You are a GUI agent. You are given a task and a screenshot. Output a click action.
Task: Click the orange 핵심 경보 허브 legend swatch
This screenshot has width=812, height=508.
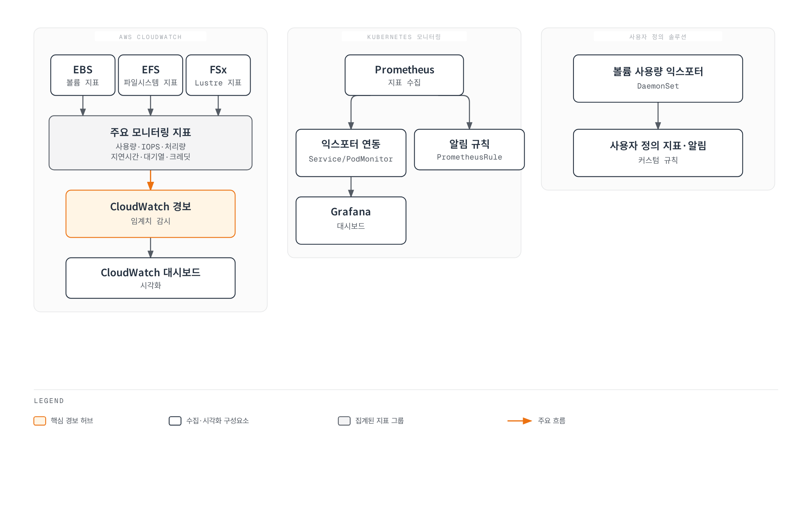coord(40,421)
